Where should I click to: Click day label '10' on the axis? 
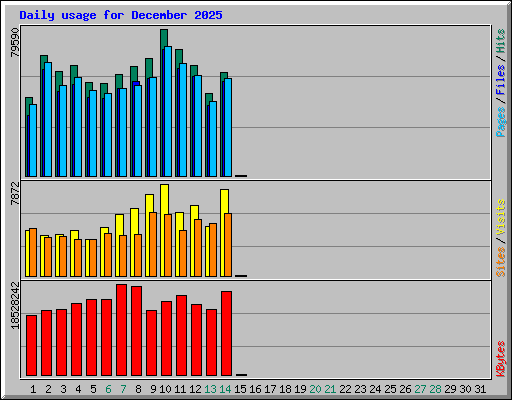[165, 389]
